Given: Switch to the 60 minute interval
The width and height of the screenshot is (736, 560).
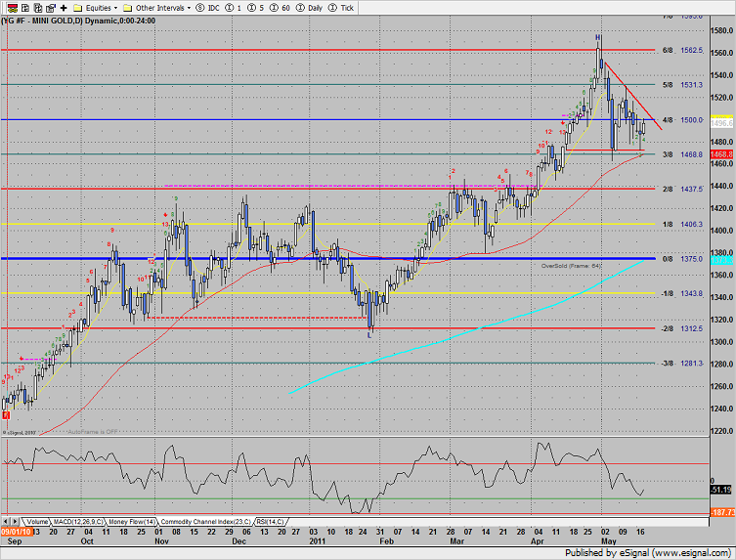Looking at the screenshot, I should [x=280, y=8].
